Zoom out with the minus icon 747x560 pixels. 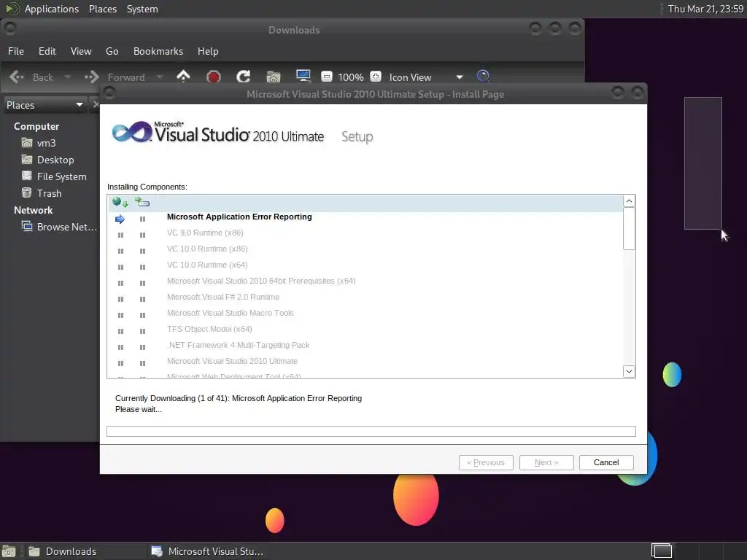[x=326, y=77]
